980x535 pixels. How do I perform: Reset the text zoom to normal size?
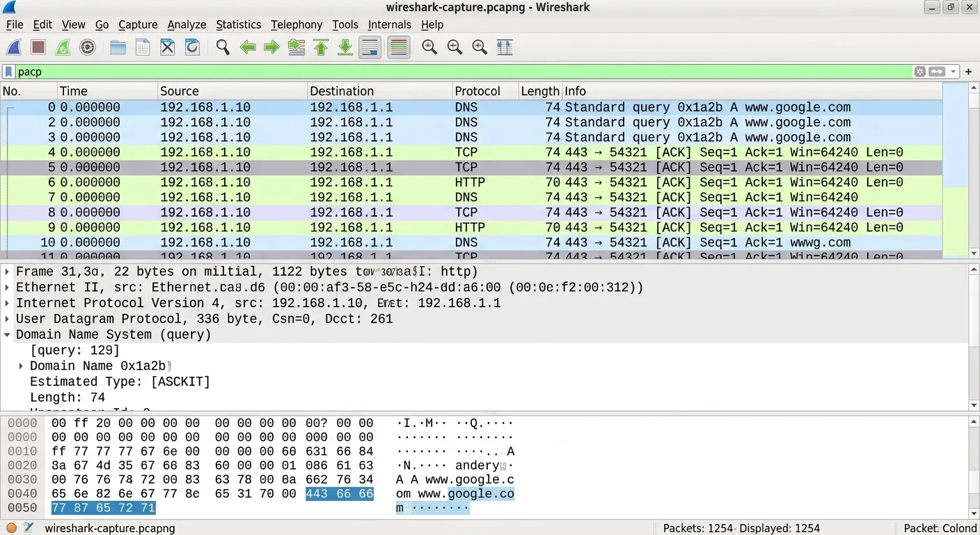tap(480, 47)
